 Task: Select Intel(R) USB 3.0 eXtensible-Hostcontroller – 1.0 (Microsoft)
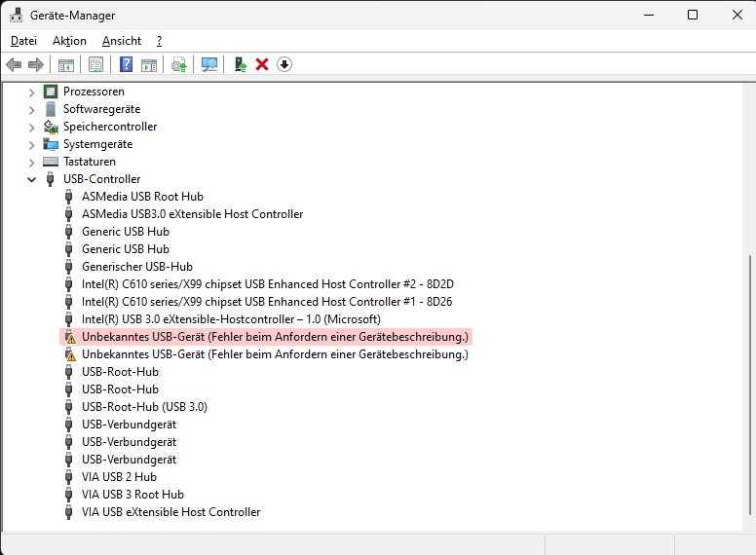pos(231,319)
